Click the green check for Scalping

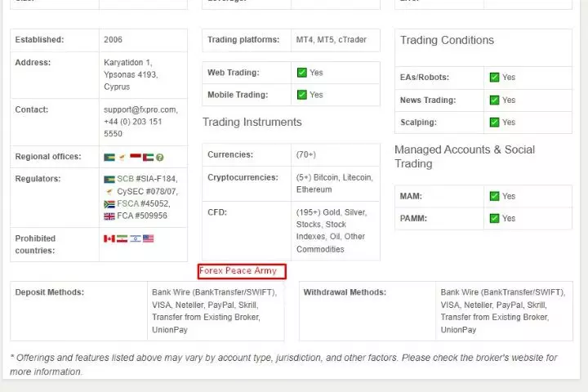point(494,122)
